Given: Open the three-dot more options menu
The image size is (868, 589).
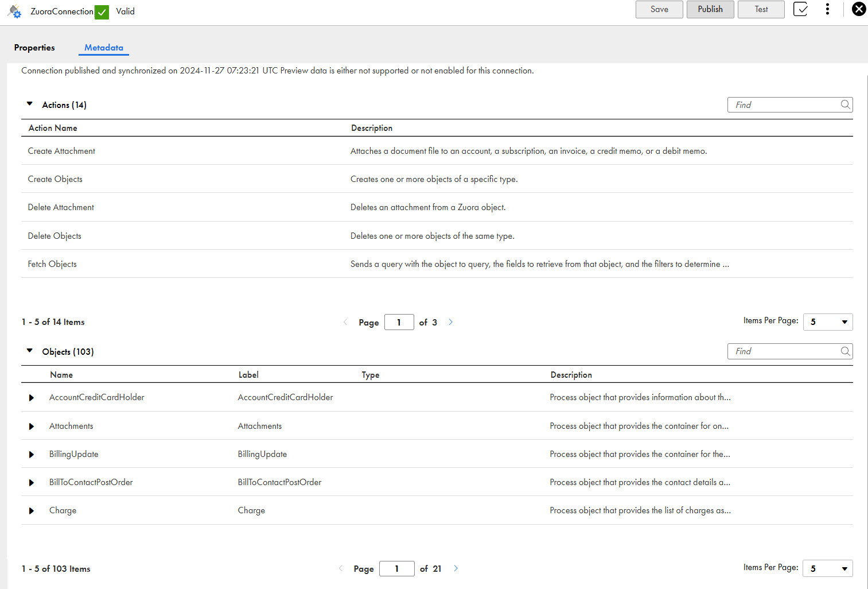Looking at the screenshot, I should pyautogui.click(x=827, y=9).
